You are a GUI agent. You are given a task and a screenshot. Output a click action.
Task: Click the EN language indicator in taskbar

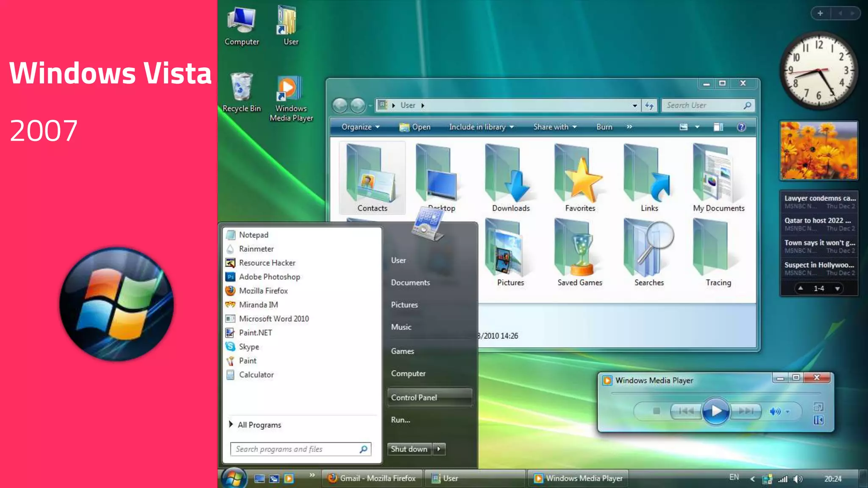click(734, 477)
